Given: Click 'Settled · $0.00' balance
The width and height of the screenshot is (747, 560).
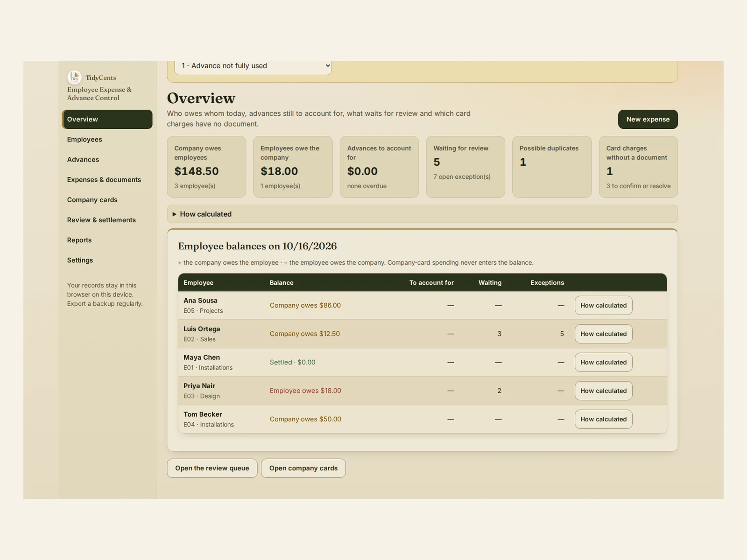Looking at the screenshot, I should point(293,363).
